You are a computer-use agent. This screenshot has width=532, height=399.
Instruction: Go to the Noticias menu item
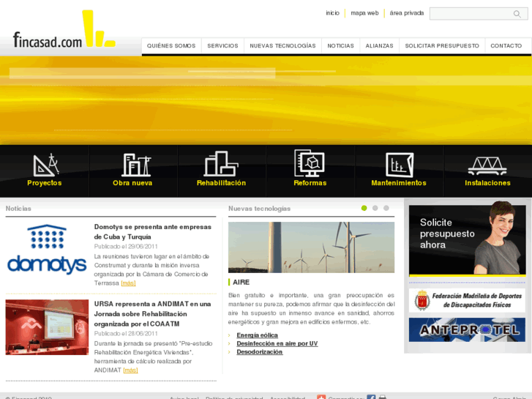(341, 46)
